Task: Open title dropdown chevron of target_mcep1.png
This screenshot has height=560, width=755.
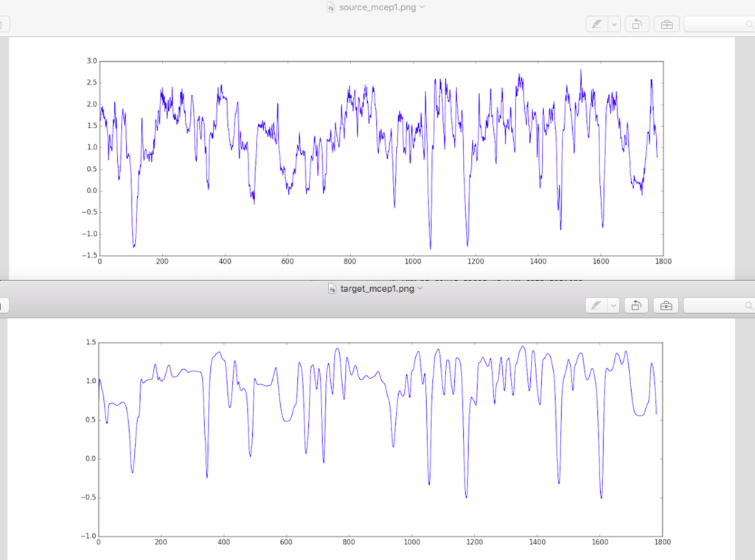Action: [x=420, y=289]
